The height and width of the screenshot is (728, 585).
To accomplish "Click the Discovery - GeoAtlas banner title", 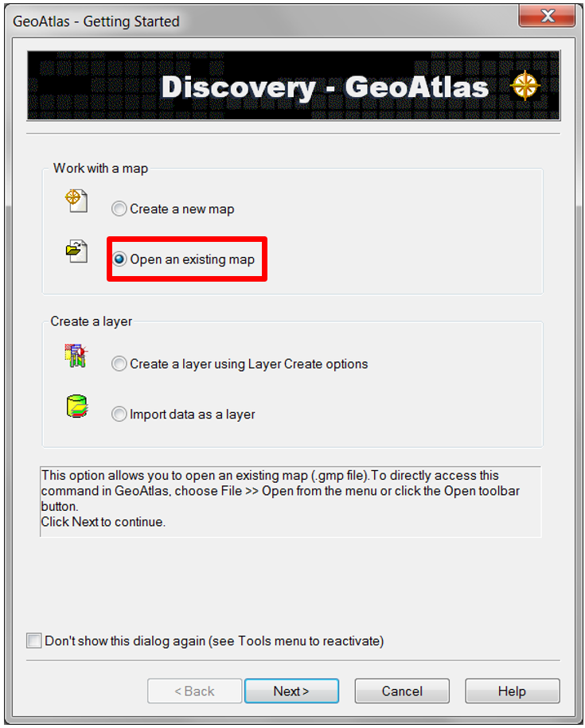I will click(x=325, y=87).
